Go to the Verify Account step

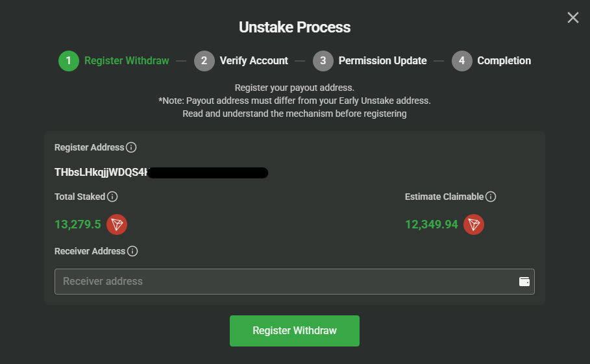point(254,61)
